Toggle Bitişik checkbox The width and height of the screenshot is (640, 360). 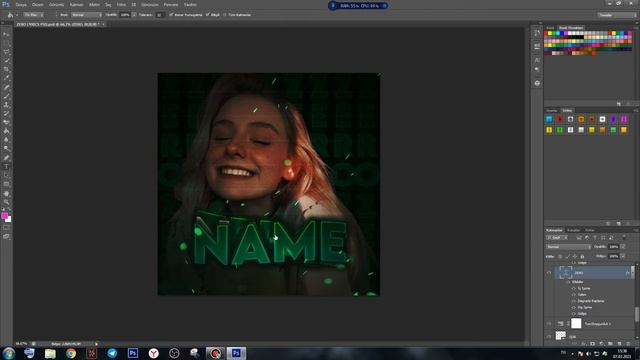coord(208,15)
